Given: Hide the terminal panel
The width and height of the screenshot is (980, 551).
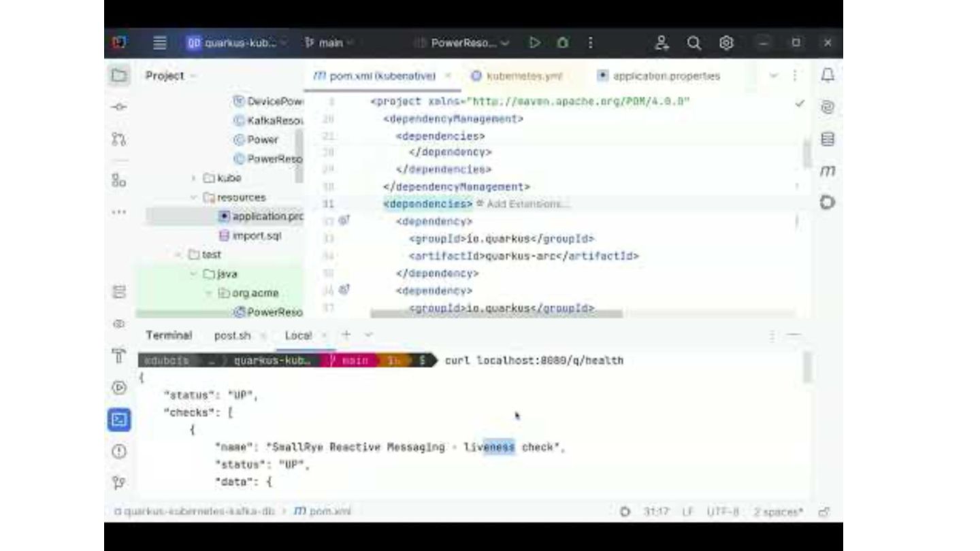Looking at the screenshot, I should click(x=794, y=335).
